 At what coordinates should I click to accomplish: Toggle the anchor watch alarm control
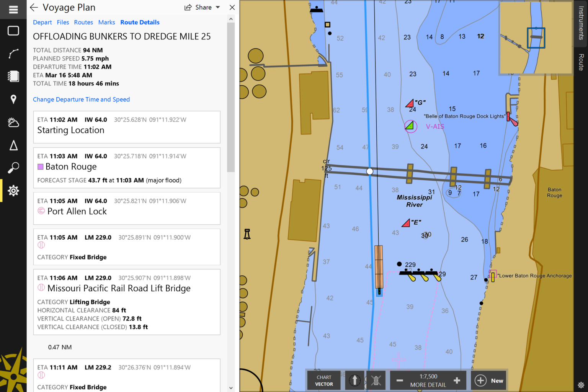point(376,380)
